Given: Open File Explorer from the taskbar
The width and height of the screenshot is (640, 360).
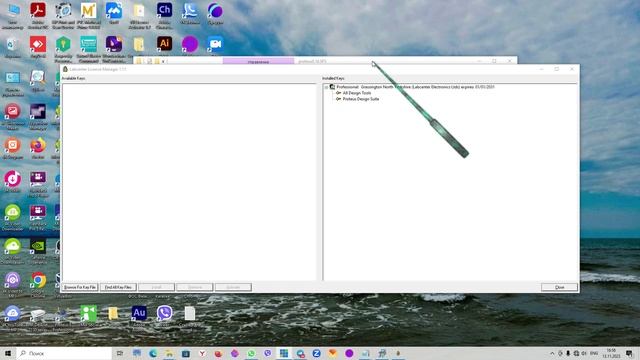Looking at the screenshot, I should [169, 353].
